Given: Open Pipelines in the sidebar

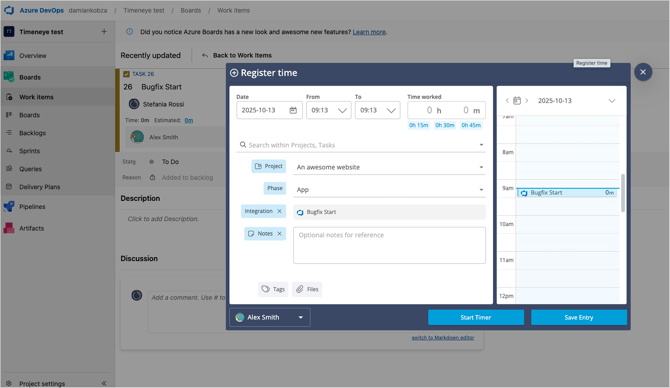Looking at the screenshot, I should pos(32,206).
